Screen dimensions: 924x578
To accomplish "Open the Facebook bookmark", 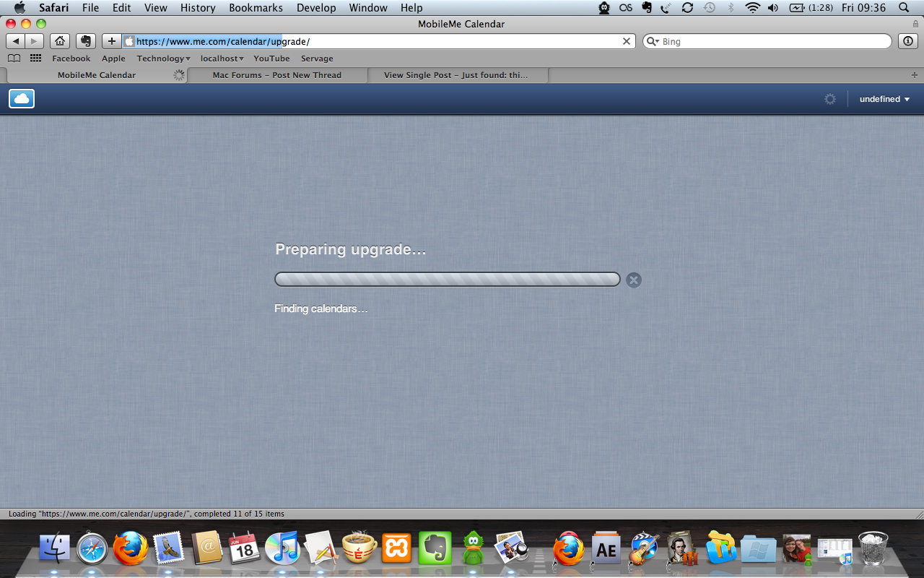I will click(x=71, y=59).
